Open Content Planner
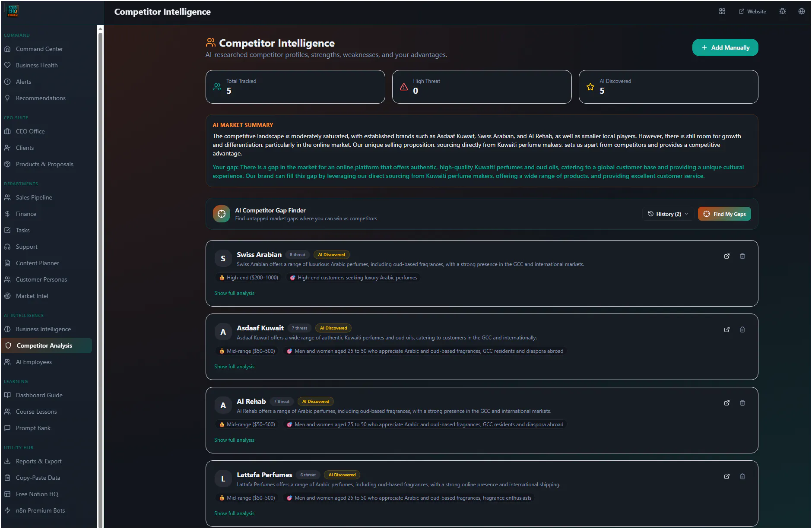This screenshot has height=529, width=812. (x=47, y=263)
